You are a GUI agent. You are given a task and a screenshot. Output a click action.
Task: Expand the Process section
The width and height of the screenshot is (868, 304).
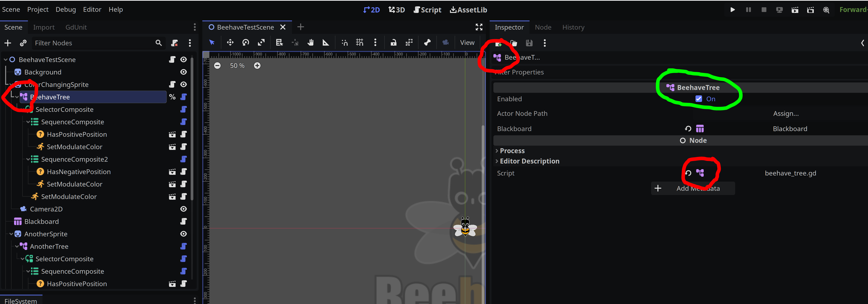(512, 151)
